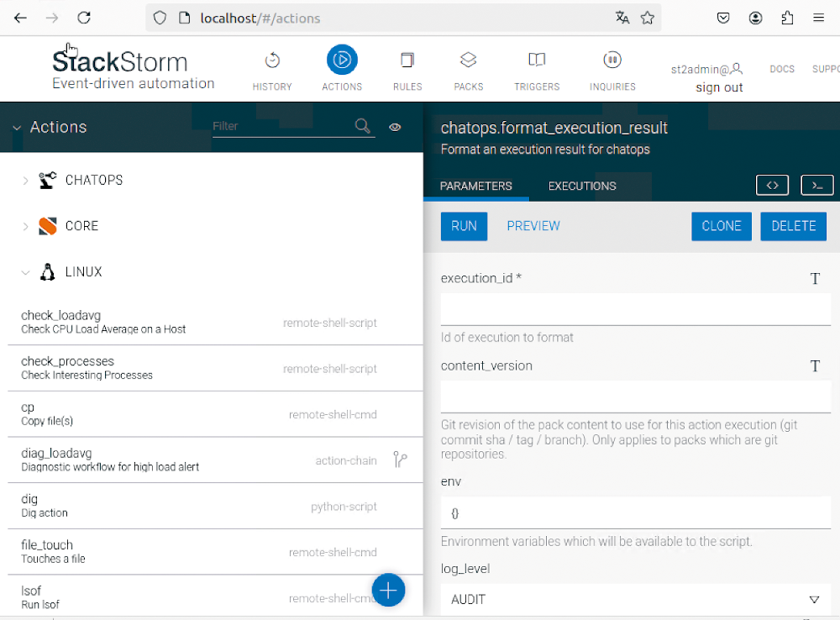840x620 pixels.
Task: Open the Triggers section icon
Action: tap(537, 60)
